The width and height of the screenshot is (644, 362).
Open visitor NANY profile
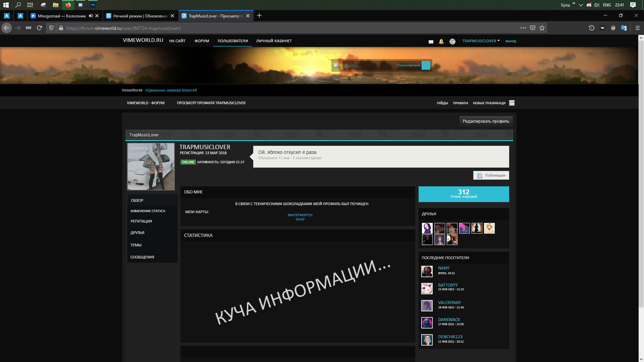443,268
